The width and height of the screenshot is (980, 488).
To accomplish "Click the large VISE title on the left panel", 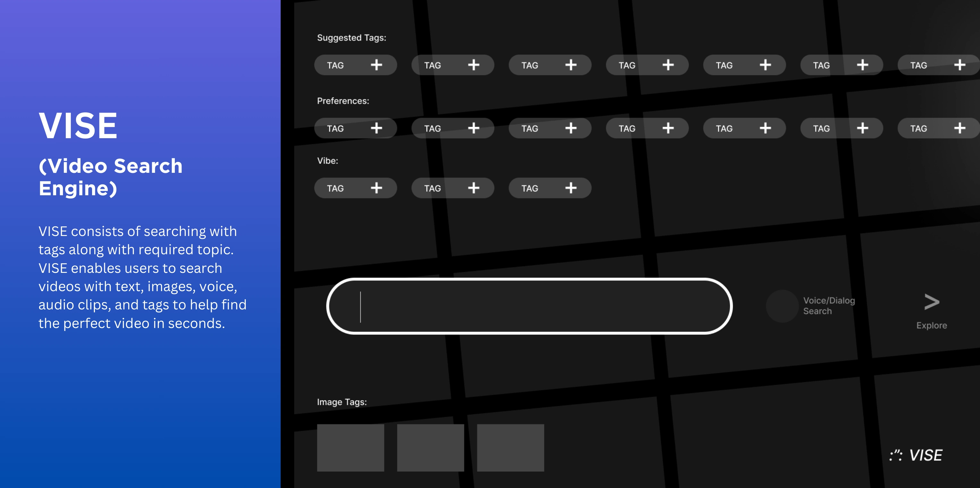I will [x=78, y=125].
